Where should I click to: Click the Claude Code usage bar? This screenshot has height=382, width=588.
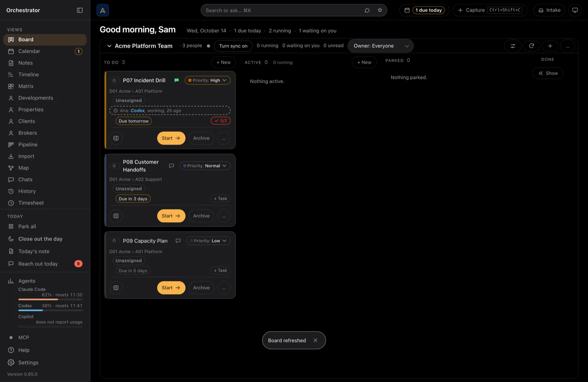(50, 299)
